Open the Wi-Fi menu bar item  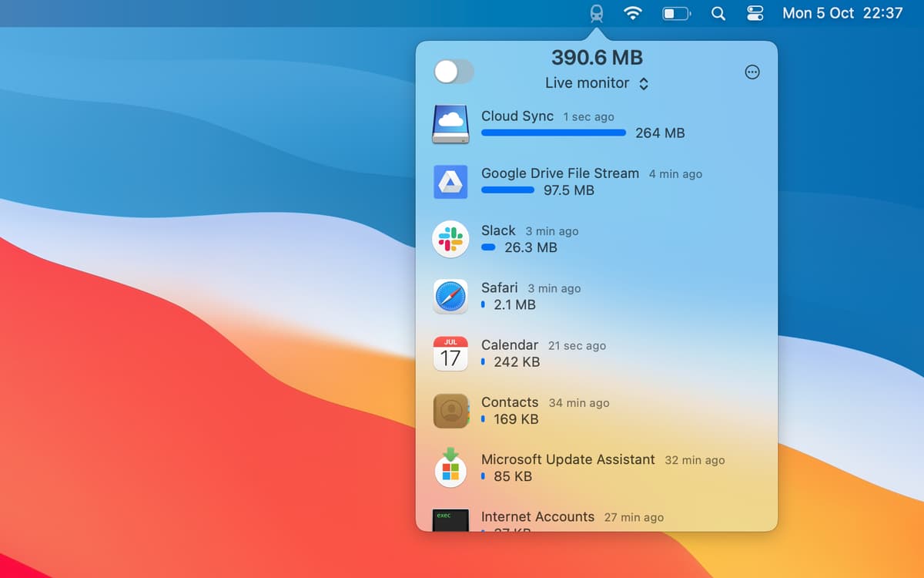tap(633, 13)
